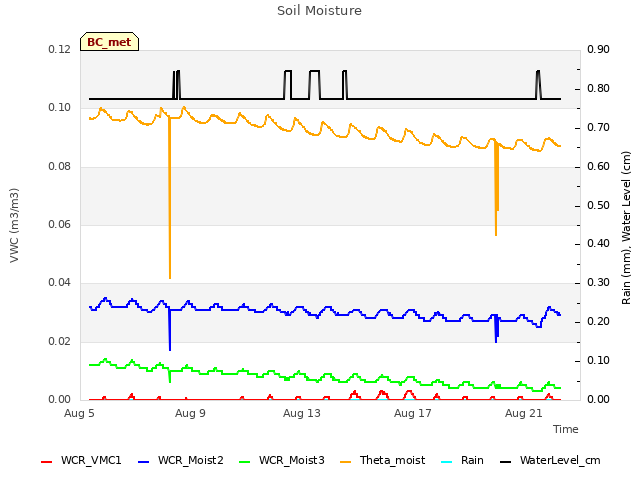The image size is (640, 480).
Task: Click the 0.30 right axis value
Action: (x=598, y=282)
